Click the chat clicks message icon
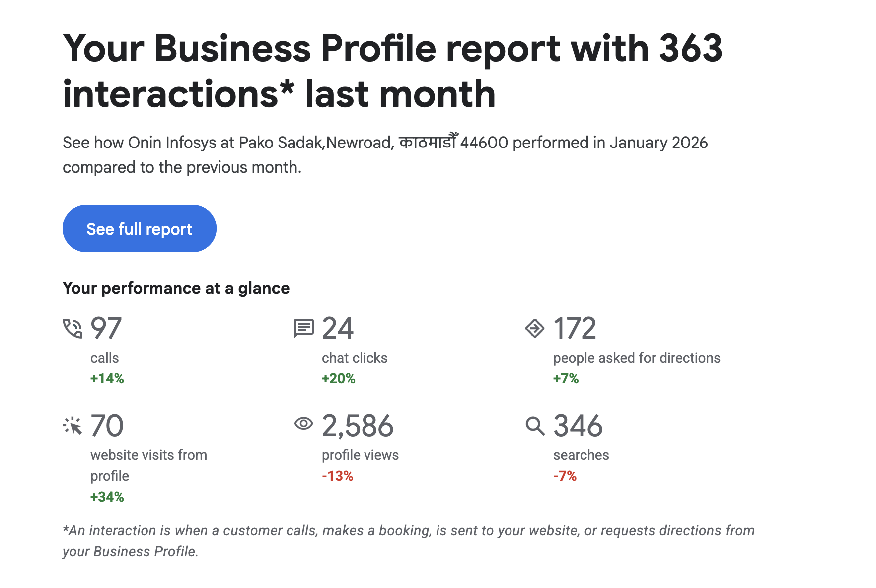This screenshot has height=588, width=876. click(x=303, y=328)
